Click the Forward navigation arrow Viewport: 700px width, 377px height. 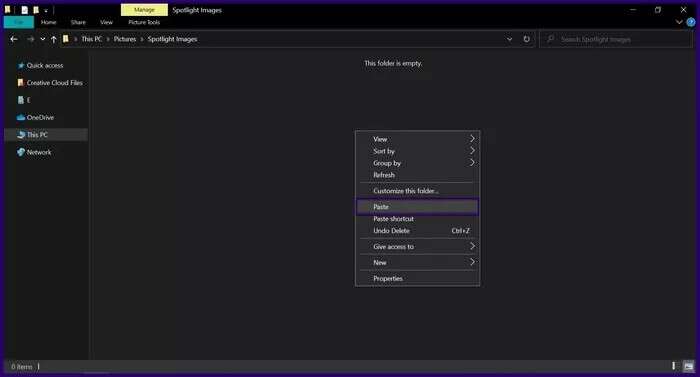pos(30,39)
